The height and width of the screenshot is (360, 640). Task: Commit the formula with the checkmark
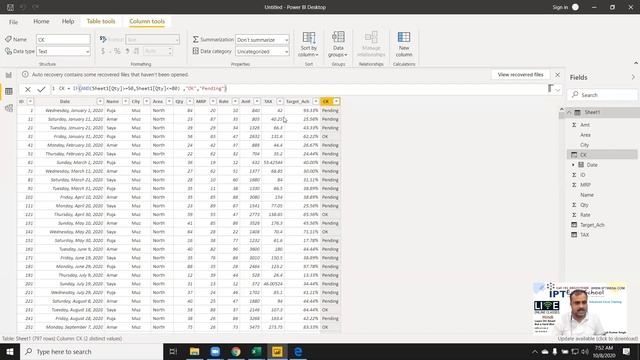pyautogui.click(x=41, y=89)
